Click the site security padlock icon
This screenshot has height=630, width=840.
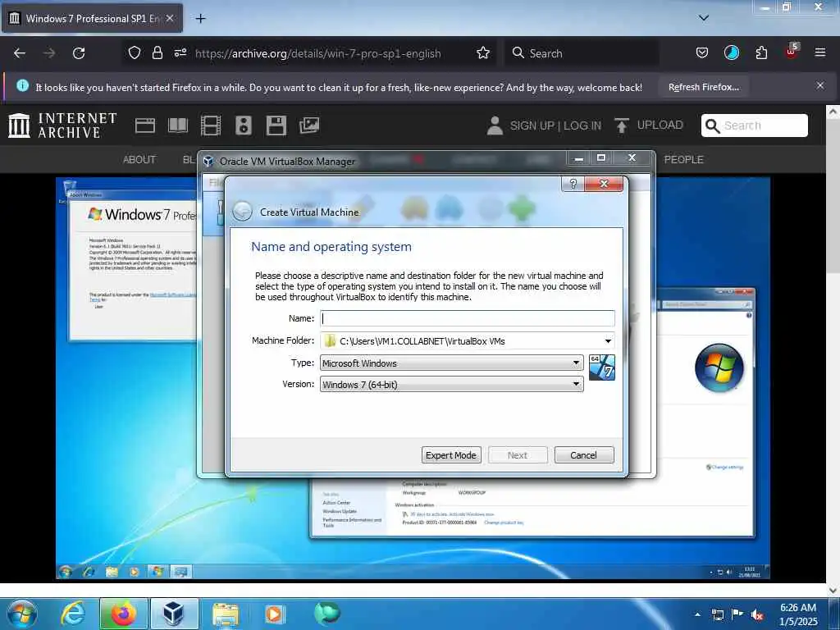tap(157, 53)
